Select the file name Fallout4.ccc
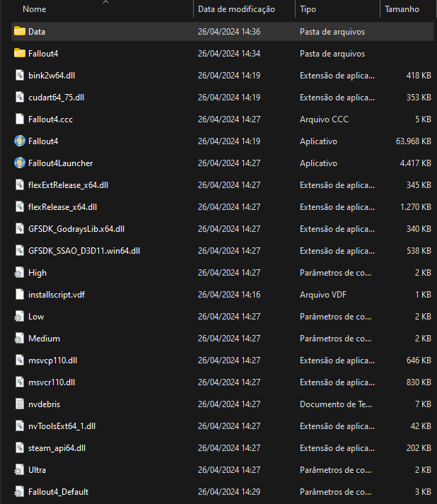437x504 pixels. point(50,119)
